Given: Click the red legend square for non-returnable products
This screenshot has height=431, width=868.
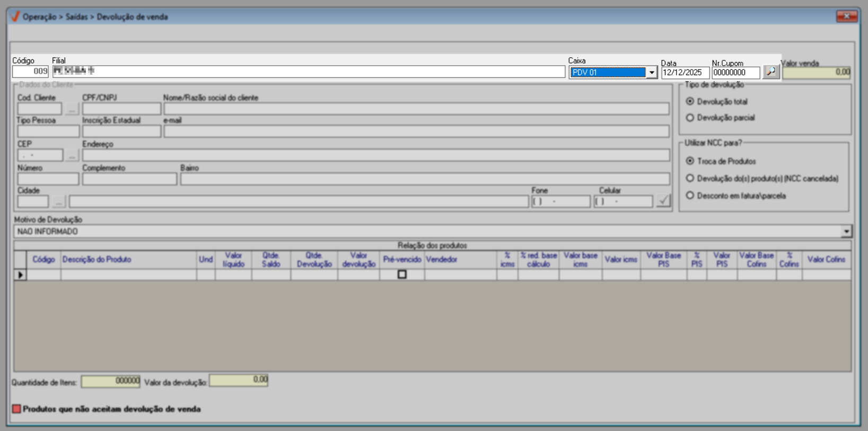Looking at the screenshot, I should pyautogui.click(x=16, y=409).
